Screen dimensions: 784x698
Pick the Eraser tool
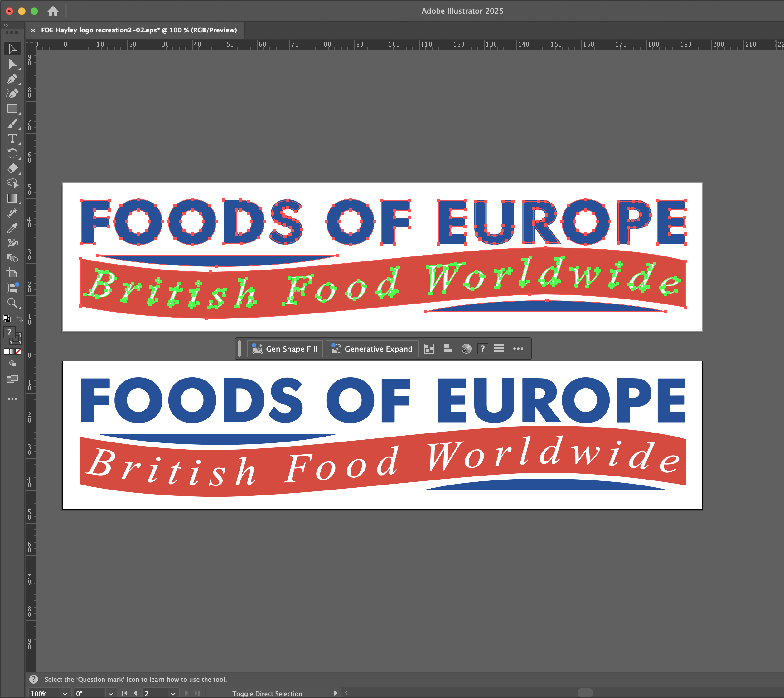(12, 168)
